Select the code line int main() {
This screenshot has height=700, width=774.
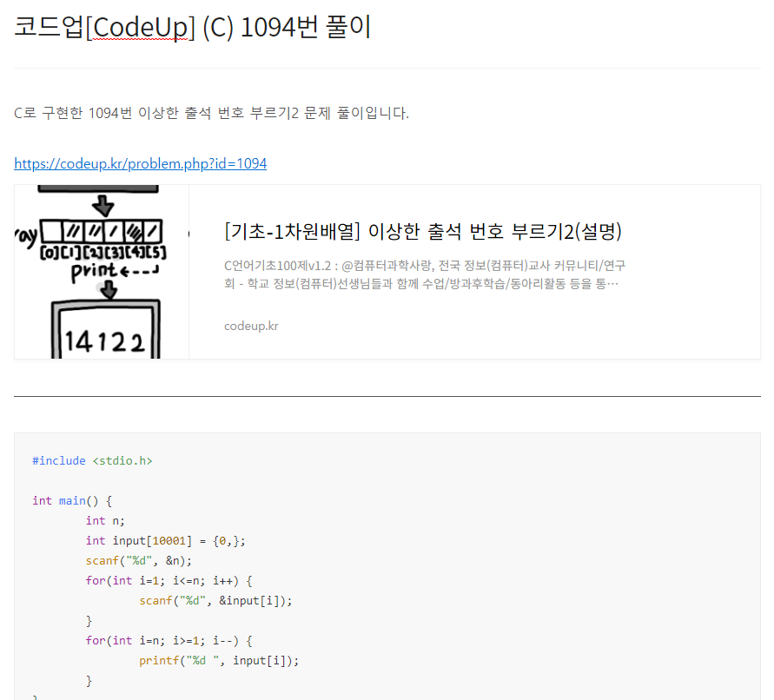tap(72, 500)
